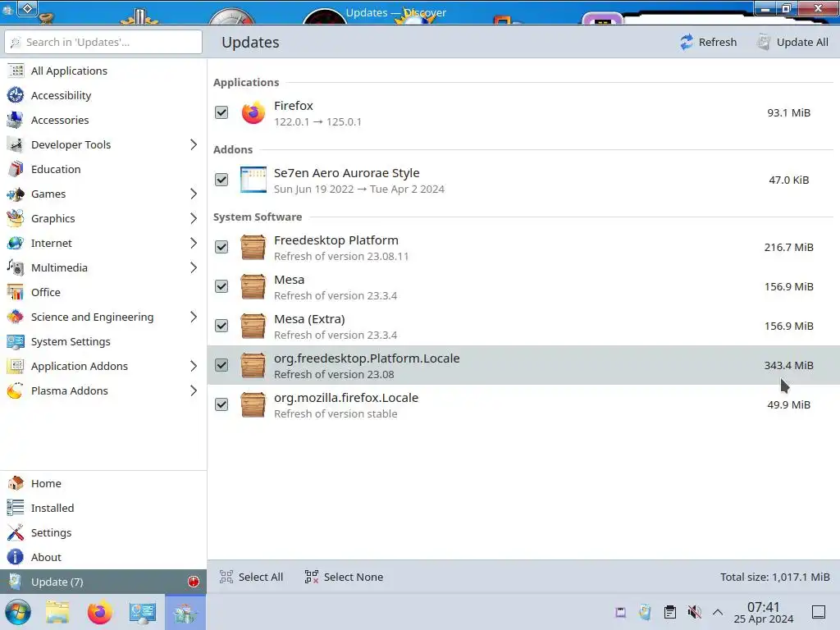Screen dimensions: 840x630
Task: Expand the Graphics category chevron
Action: (194, 218)
